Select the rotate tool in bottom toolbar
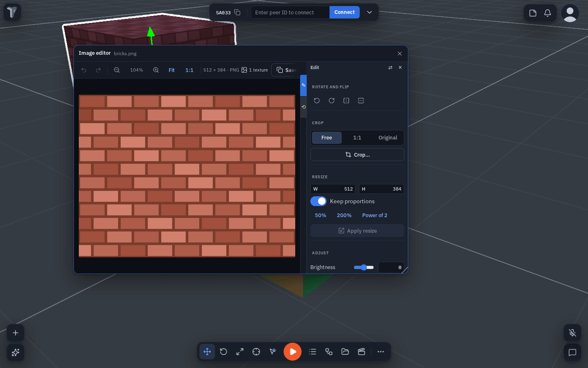588x368 pixels. (223, 352)
